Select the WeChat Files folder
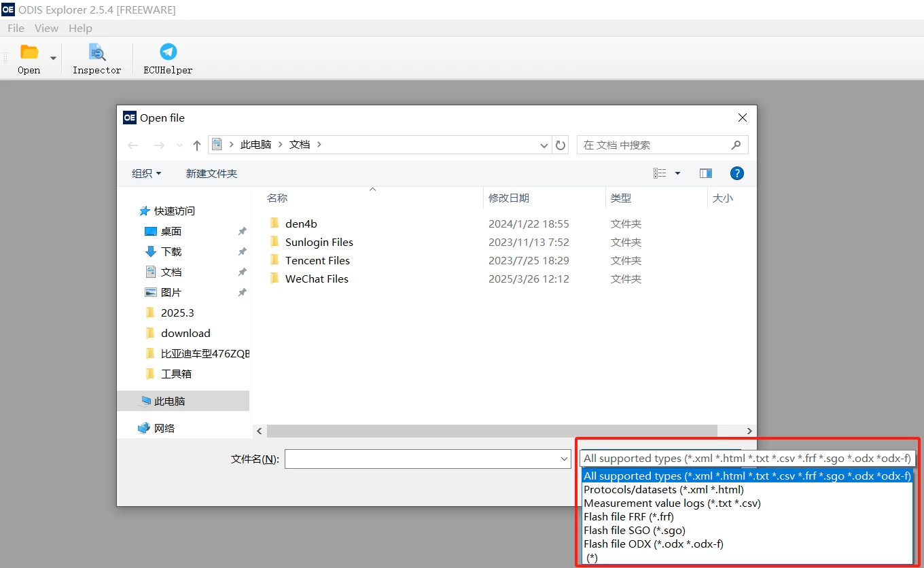924x568 pixels. (x=317, y=279)
